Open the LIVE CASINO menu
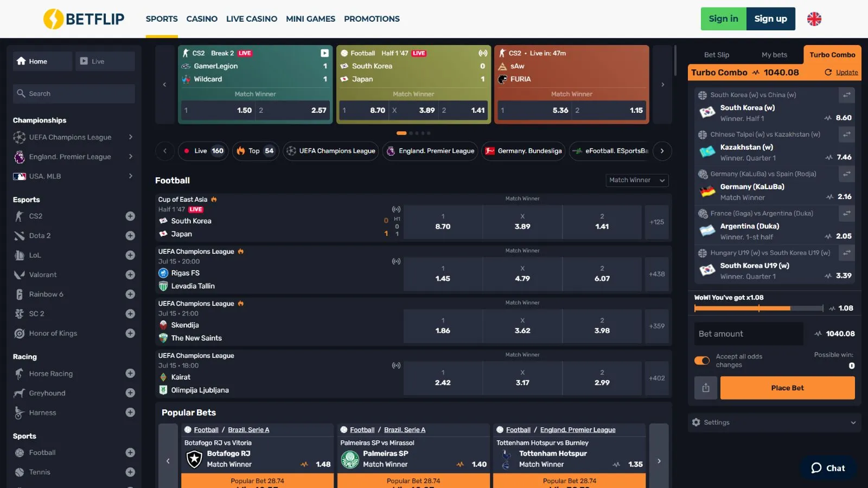Screen dimensions: 868x488 251,19
